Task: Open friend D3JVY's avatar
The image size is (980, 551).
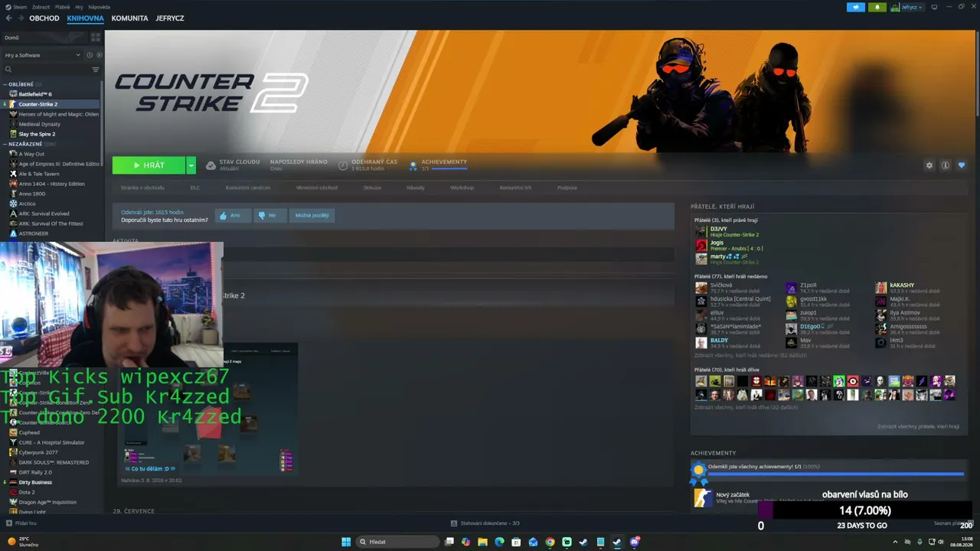Action: 701,231
